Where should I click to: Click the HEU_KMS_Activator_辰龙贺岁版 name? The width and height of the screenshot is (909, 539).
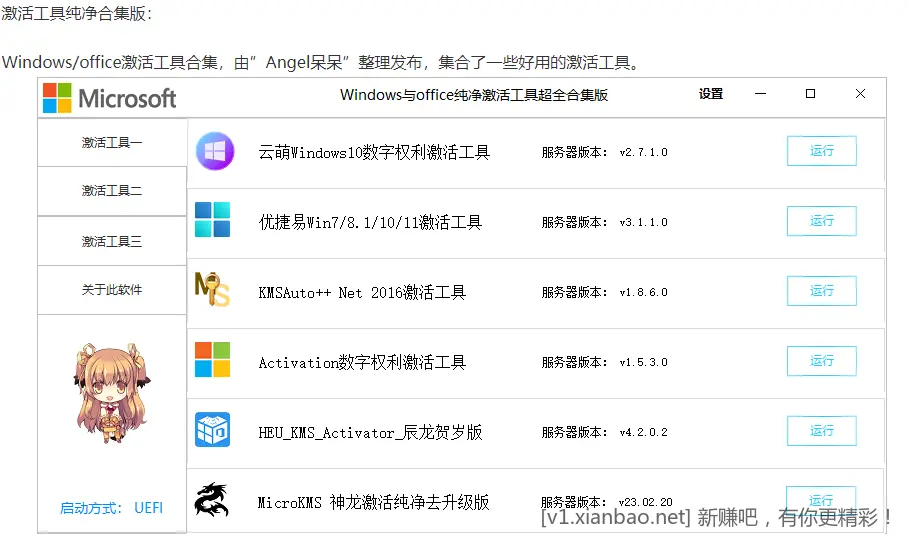[x=370, y=433]
